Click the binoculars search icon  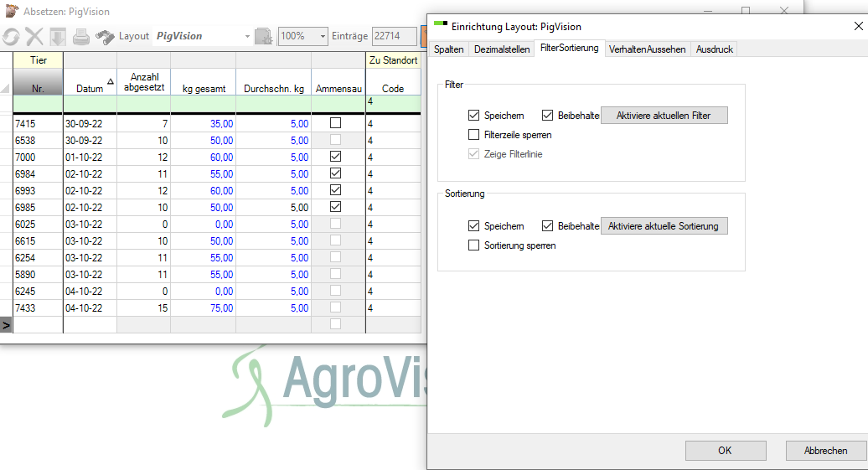[105, 37]
